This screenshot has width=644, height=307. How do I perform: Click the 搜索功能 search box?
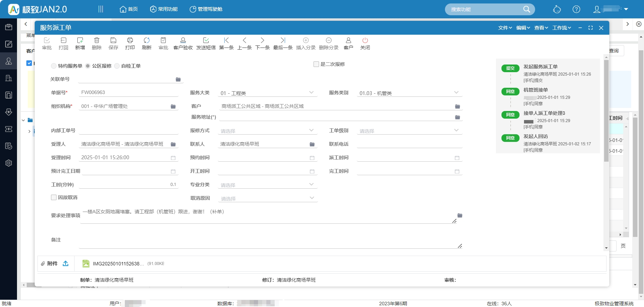[x=486, y=9]
